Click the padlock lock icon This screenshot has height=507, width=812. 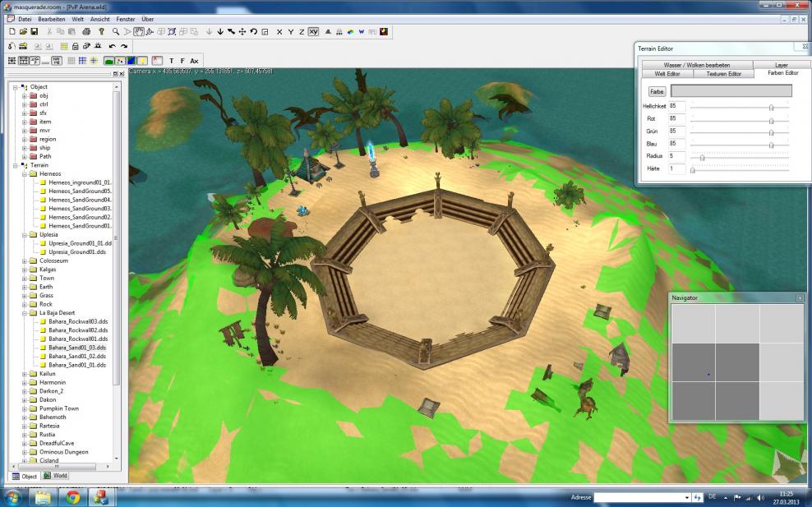(x=75, y=46)
